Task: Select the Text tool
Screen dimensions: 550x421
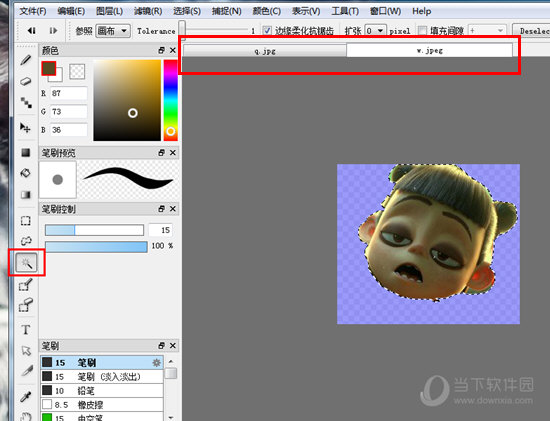Action: 26,329
